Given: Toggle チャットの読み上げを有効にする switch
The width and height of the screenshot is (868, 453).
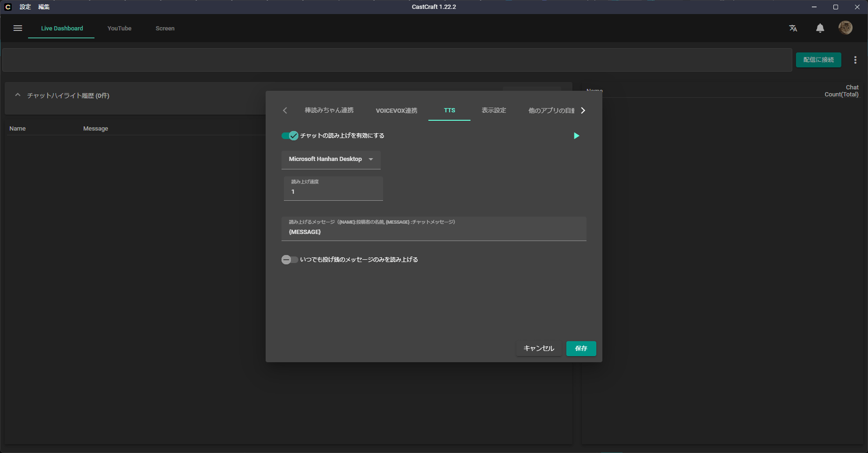Looking at the screenshot, I should pos(289,136).
